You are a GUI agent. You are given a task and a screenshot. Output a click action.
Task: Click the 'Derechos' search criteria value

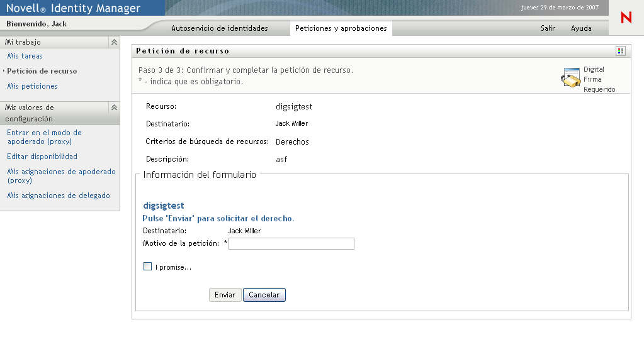[x=292, y=142]
